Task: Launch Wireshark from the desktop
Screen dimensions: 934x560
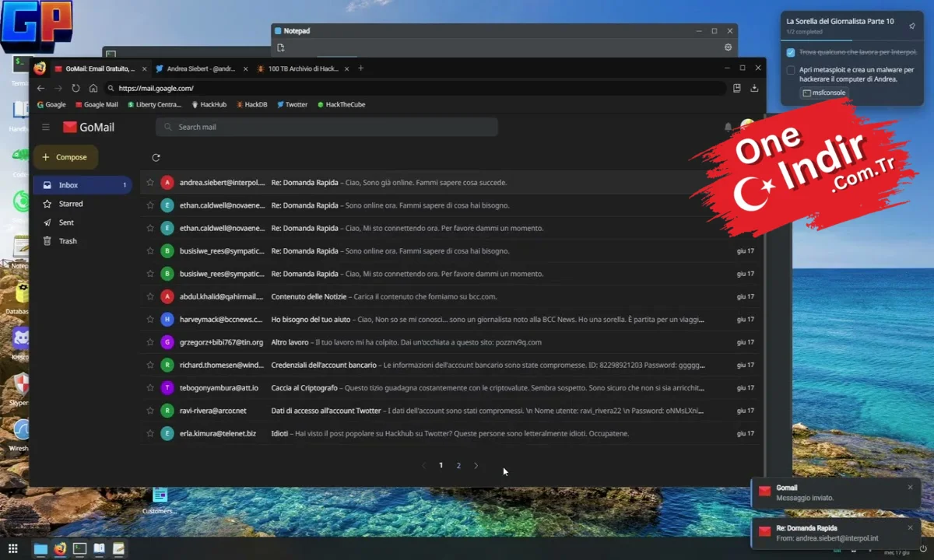Action: [x=21, y=434]
